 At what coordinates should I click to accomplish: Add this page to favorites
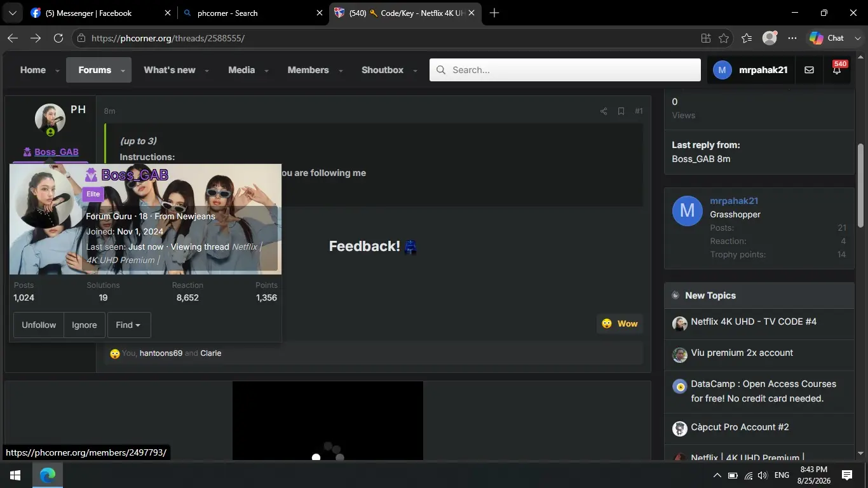[x=724, y=38]
